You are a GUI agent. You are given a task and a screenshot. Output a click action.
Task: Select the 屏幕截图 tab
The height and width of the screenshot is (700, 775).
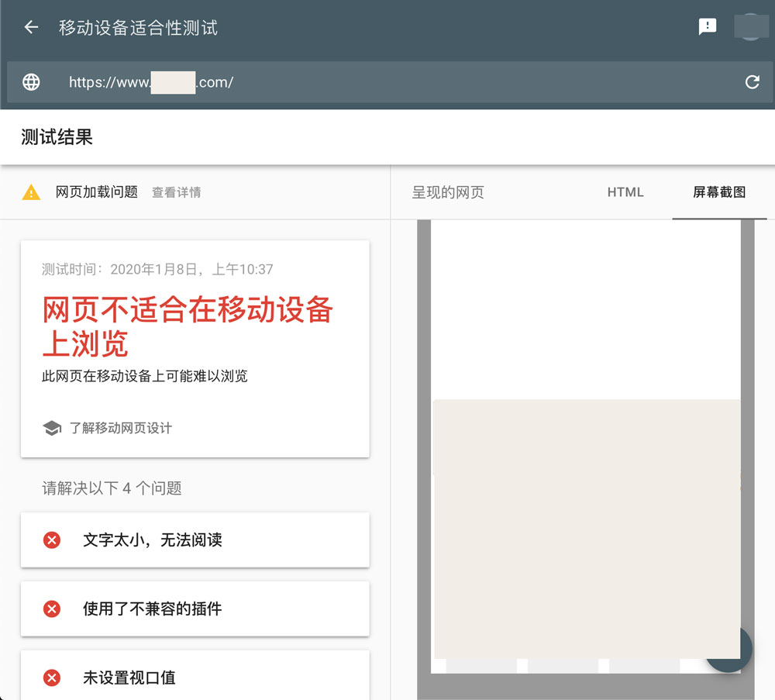(720, 192)
